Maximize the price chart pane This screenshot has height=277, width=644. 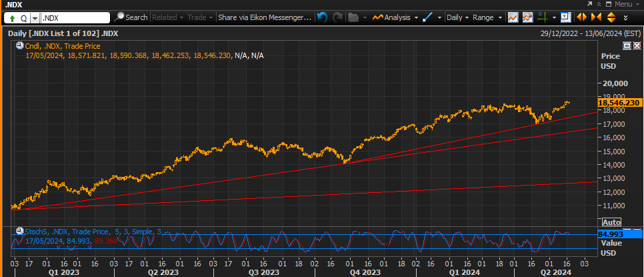[627, 45]
